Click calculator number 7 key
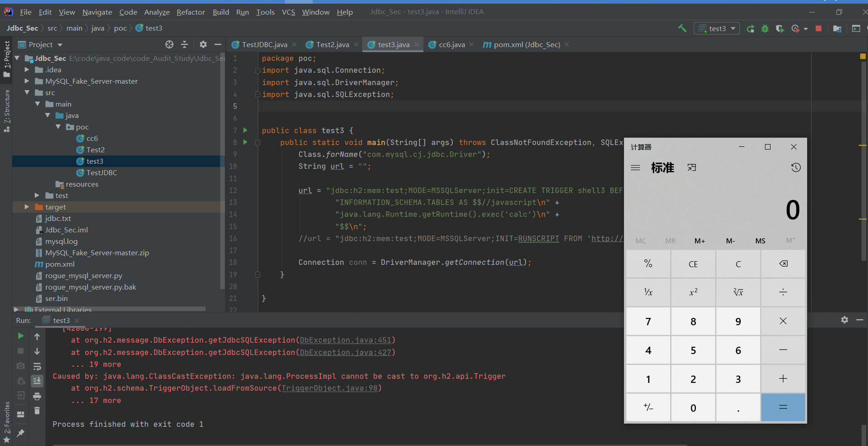This screenshot has width=868, height=446. [648, 322]
